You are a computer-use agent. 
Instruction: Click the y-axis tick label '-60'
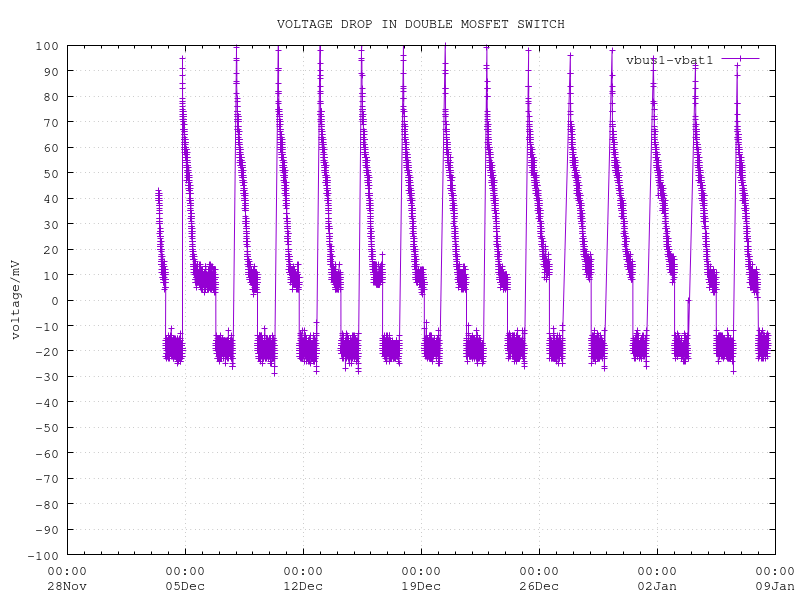click(x=47, y=454)
